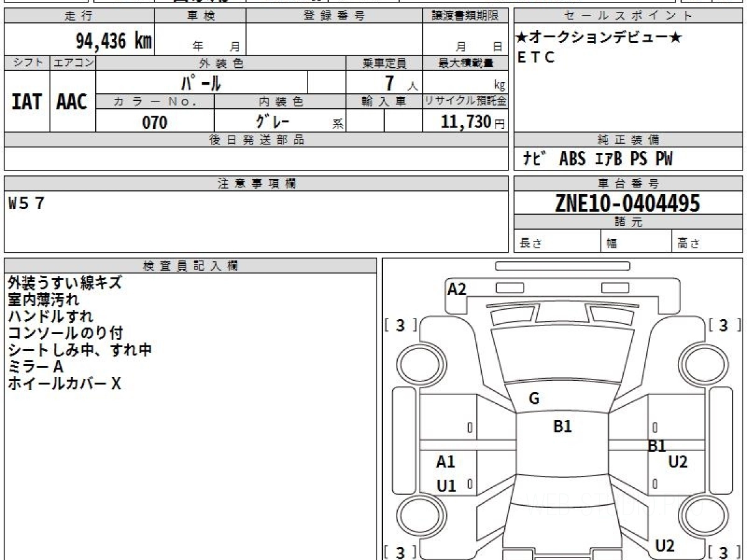Click the 登録番号 header cell

[x=334, y=16]
